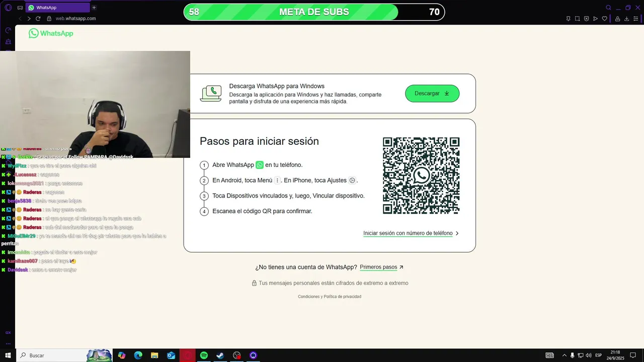Click the WhatsApp login QR code
The height and width of the screenshot is (362, 644).
pos(421,175)
